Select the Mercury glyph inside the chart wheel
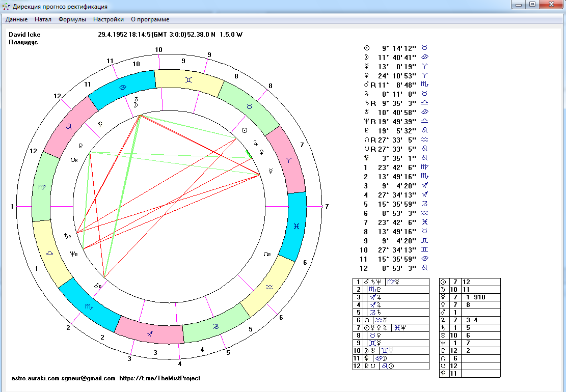This screenshot has width=566, height=392. click(271, 171)
